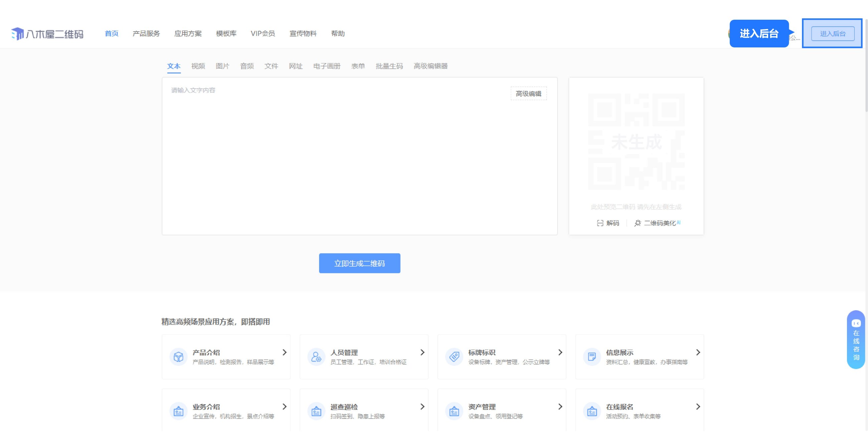The image size is (868, 447).
Task: Open the 信息展示 solution title
Action: [620, 352]
